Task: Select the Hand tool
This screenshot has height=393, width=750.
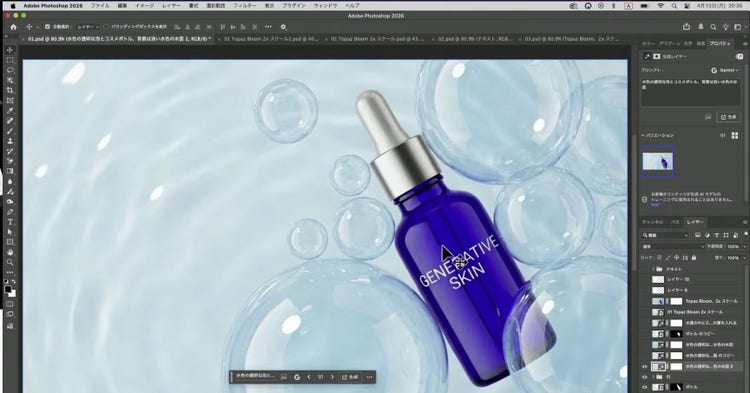Action: tap(10, 252)
